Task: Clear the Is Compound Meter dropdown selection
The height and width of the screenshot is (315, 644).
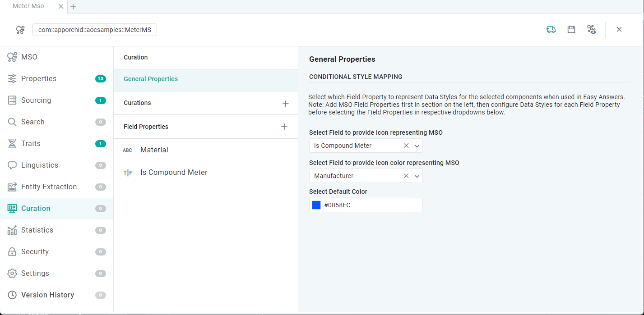Action: pos(406,146)
